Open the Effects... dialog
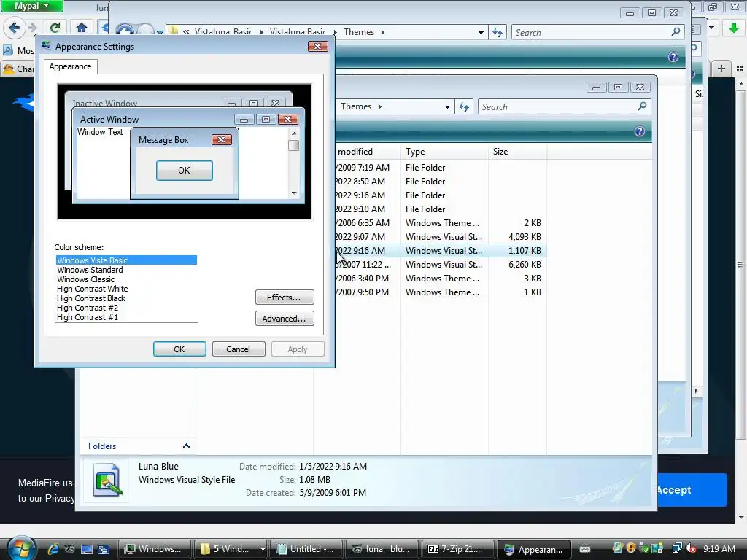The width and height of the screenshot is (747, 560). (x=285, y=297)
